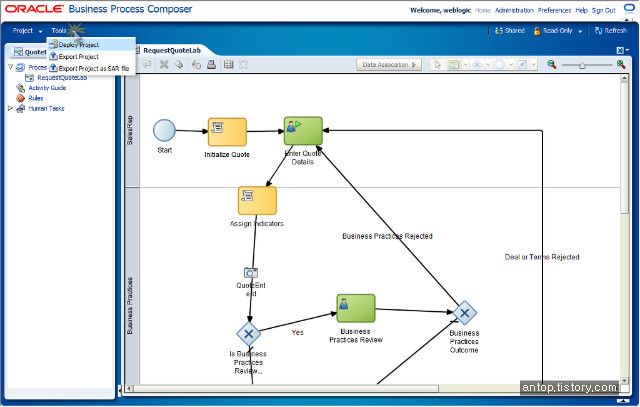Screen dimensions: 640x407
Task: Click the delete (X) toolbar icon
Action: [164, 64]
